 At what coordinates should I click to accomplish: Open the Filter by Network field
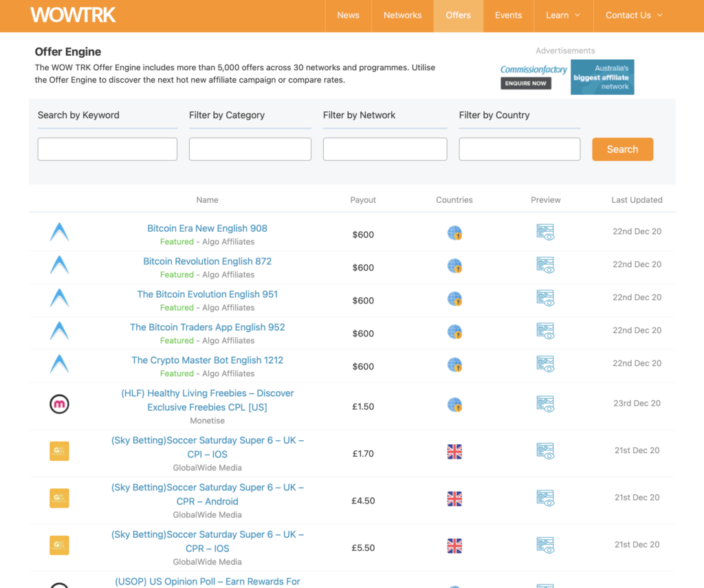[x=384, y=149]
